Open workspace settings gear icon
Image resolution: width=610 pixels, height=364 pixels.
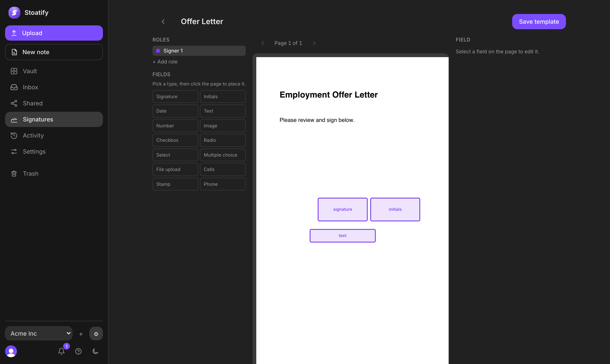pyautogui.click(x=96, y=334)
